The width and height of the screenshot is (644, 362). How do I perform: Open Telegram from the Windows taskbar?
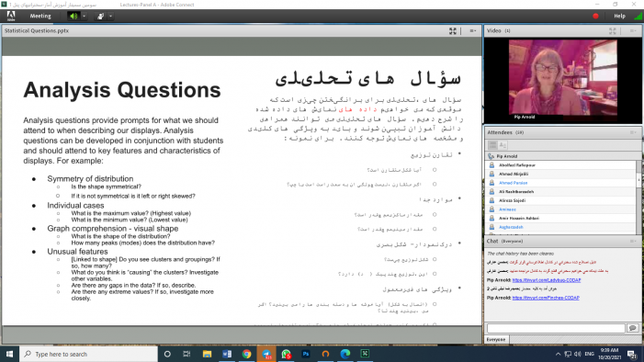tap(266, 354)
